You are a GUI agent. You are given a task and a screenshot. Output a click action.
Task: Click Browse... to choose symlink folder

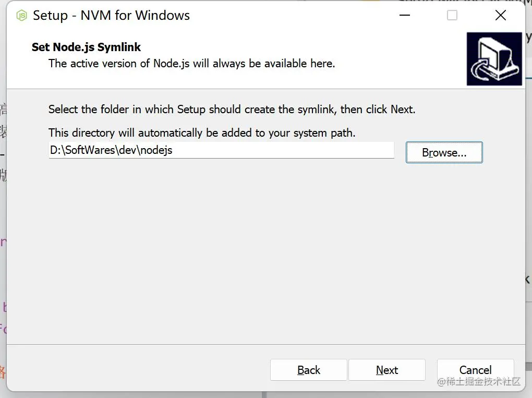[444, 152]
